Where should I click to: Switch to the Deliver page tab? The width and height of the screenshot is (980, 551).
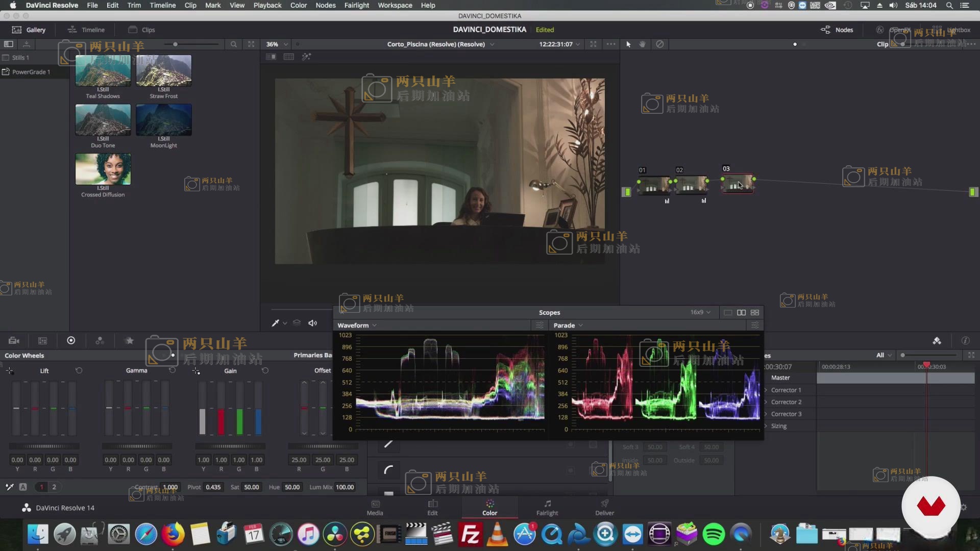coord(604,507)
